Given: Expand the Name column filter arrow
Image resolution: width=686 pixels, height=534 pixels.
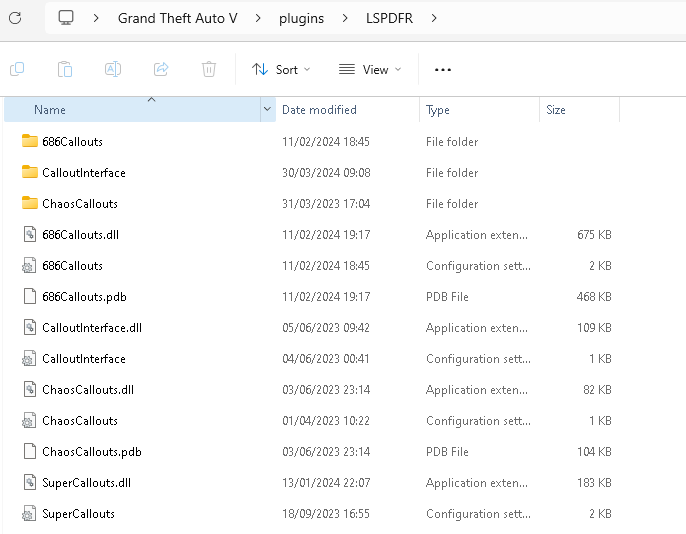Looking at the screenshot, I should point(267,109).
